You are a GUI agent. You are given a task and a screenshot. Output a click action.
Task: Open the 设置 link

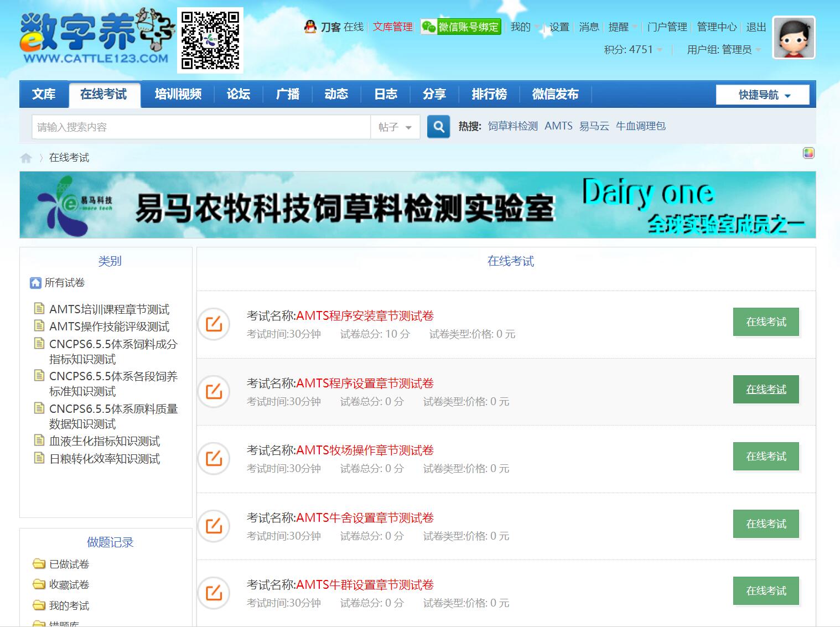coord(559,27)
